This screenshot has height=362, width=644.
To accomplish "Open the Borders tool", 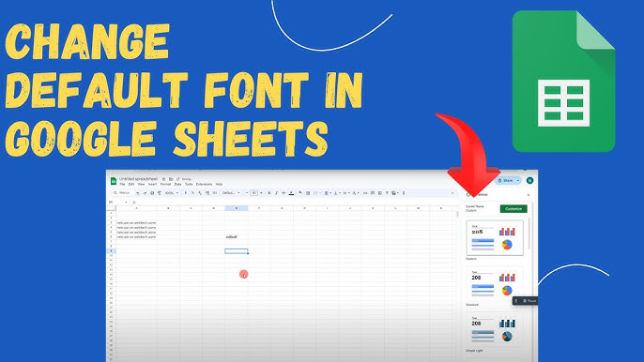I will tap(308, 193).
